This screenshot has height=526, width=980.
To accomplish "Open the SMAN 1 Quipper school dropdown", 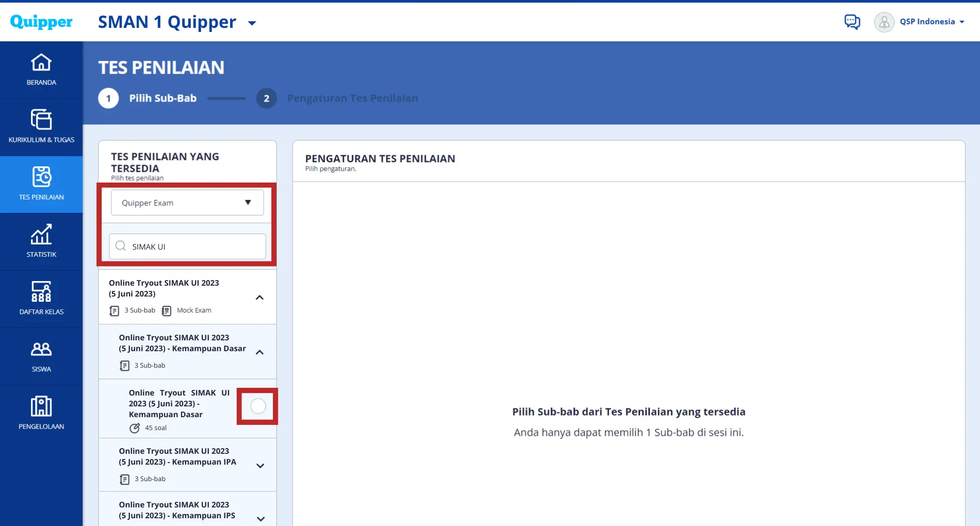I will [x=252, y=23].
